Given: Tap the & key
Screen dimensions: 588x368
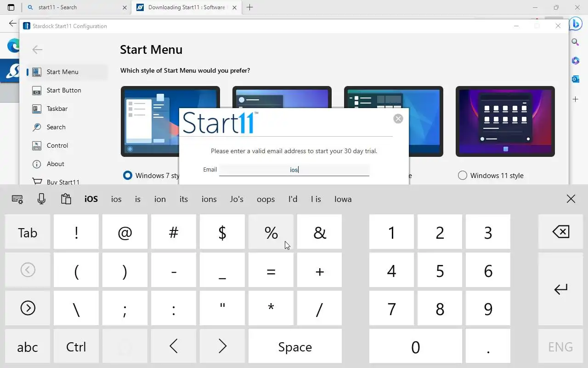Looking at the screenshot, I should click(x=320, y=232).
